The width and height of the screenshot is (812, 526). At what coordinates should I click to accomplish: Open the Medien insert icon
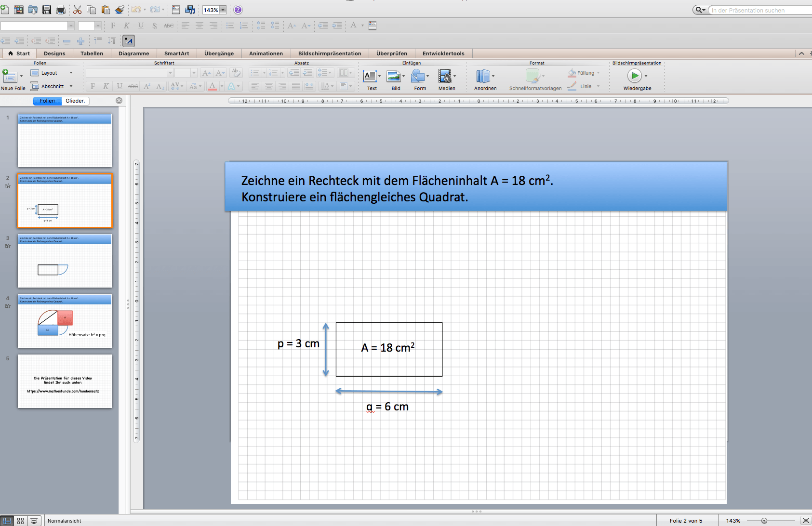[444, 76]
